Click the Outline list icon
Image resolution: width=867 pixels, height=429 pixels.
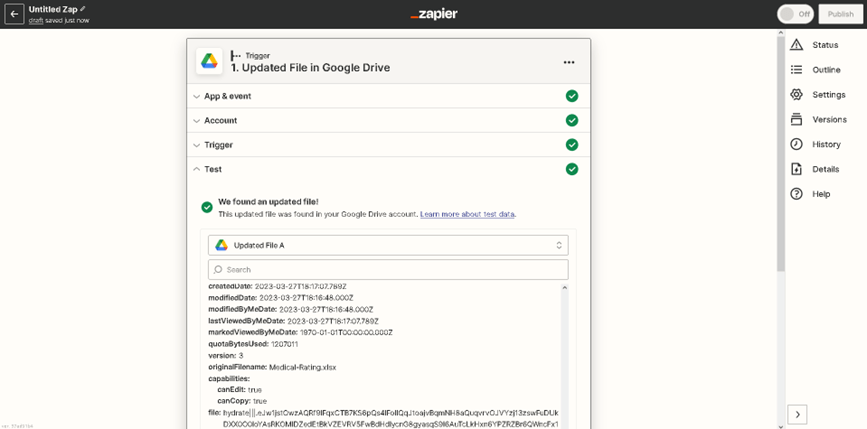coord(796,70)
